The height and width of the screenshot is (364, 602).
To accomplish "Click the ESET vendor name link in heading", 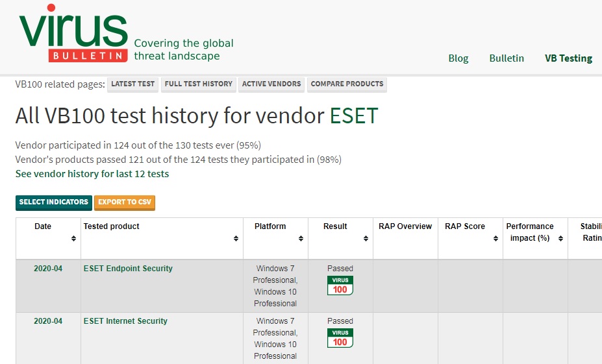I will coord(354,115).
